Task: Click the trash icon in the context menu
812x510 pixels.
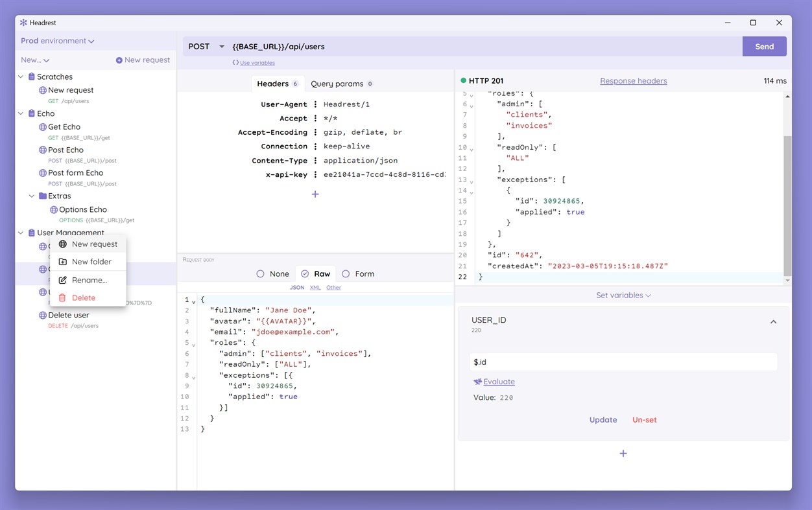Action: point(62,298)
